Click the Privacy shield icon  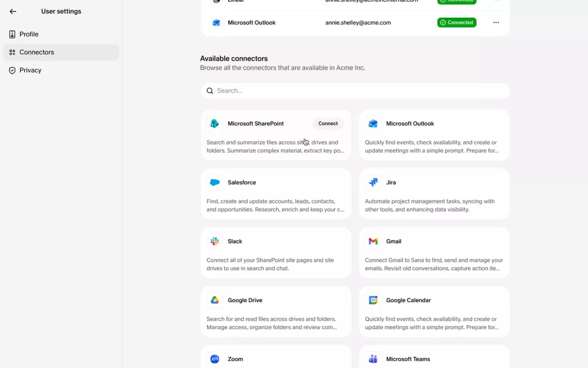point(12,70)
